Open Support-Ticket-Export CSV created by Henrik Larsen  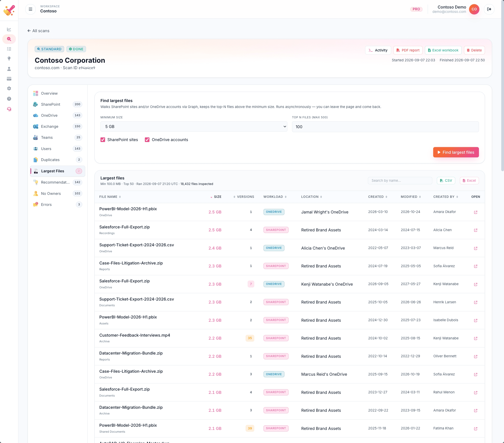[475, 302]
